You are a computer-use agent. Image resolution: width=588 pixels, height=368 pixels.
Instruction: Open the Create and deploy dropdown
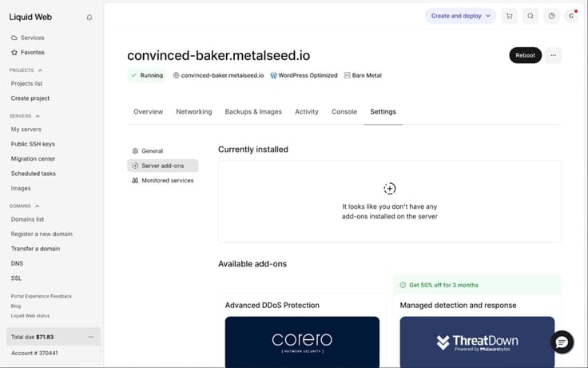pos(460,16)
